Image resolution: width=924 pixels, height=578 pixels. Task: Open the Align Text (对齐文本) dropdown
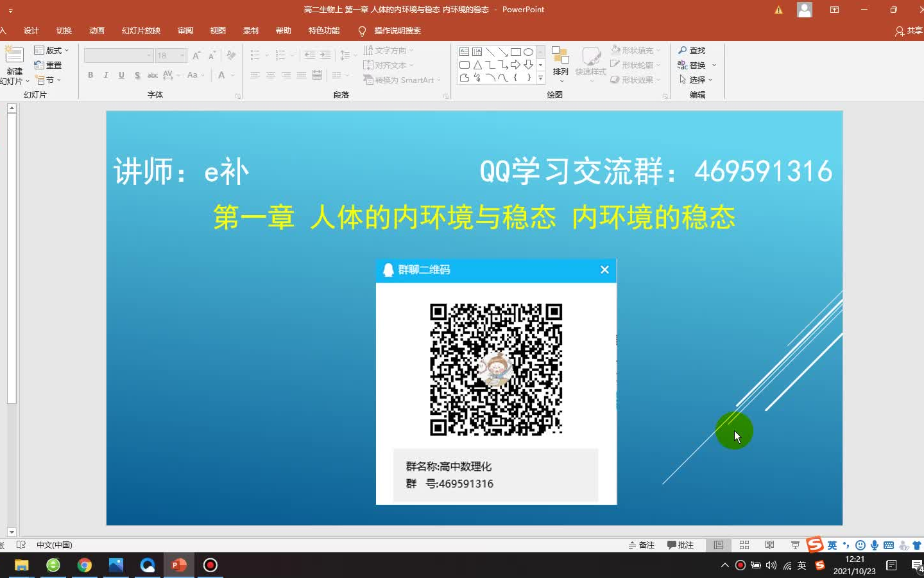(x=389, y=65)
